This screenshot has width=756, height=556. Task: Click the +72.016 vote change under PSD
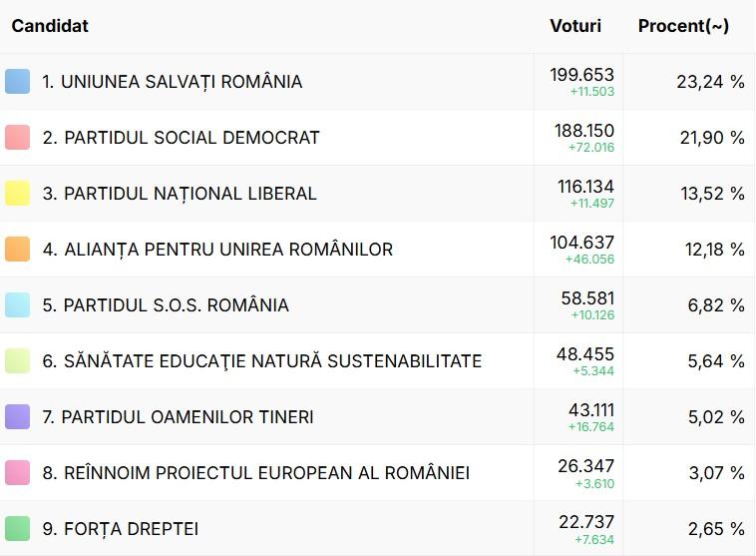click(591, 148)
